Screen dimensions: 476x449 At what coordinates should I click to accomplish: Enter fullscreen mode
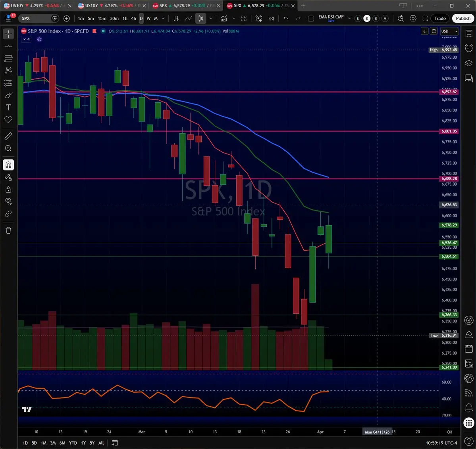click(425, 19)
